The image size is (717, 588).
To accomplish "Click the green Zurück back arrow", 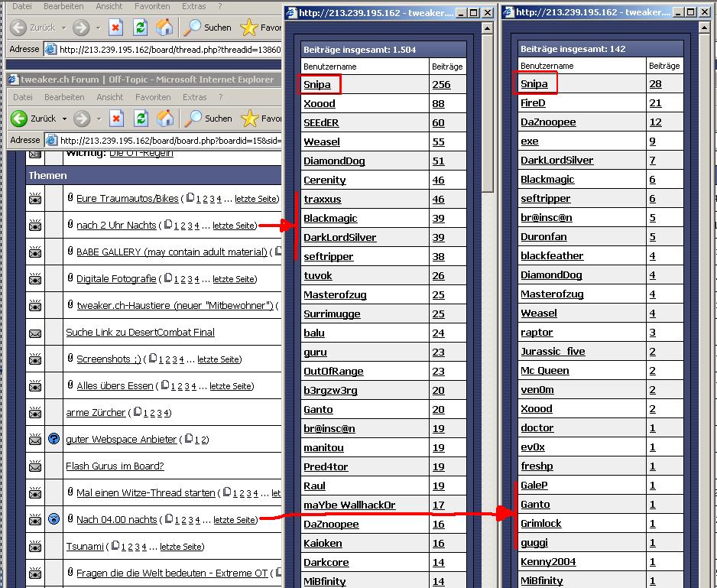I will click(19, 119).
